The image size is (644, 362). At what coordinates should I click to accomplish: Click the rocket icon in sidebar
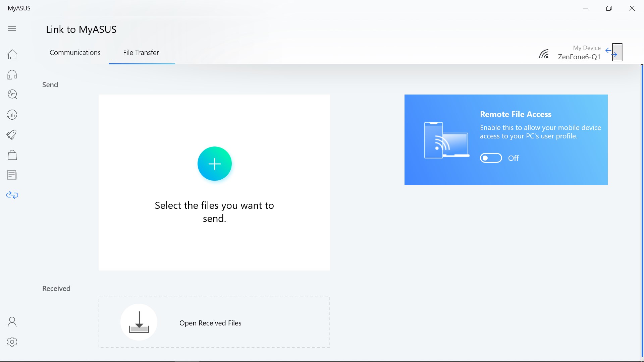coord(12,135)
